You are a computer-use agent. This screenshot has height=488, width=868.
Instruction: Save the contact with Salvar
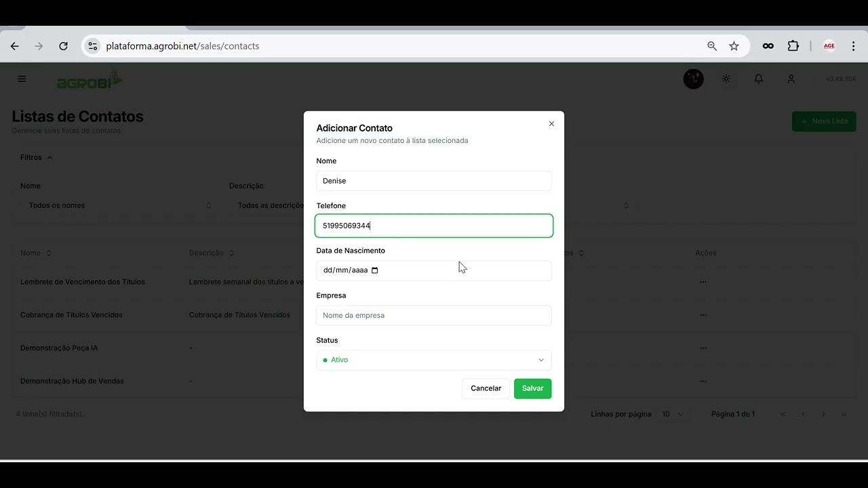(x=533, y=388)
